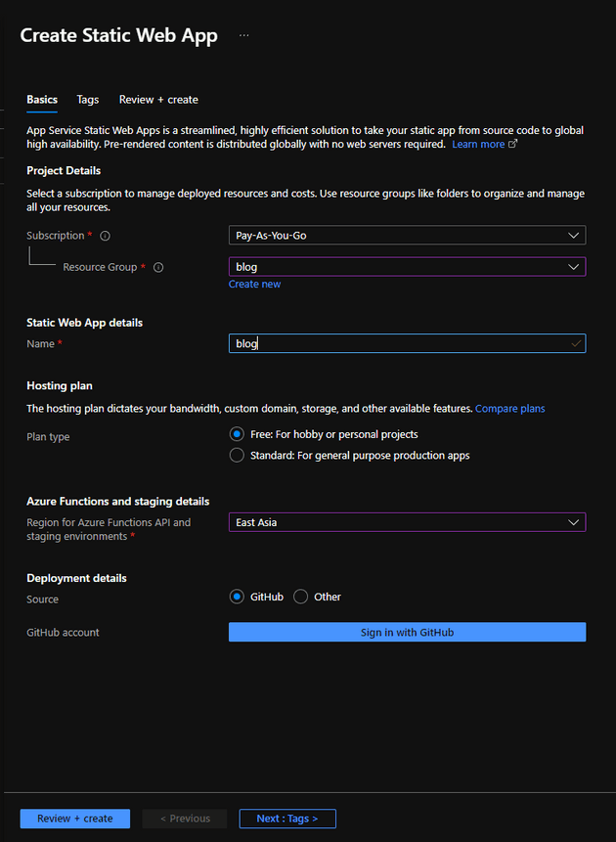Switch to the Tags tab

[87, 99]
